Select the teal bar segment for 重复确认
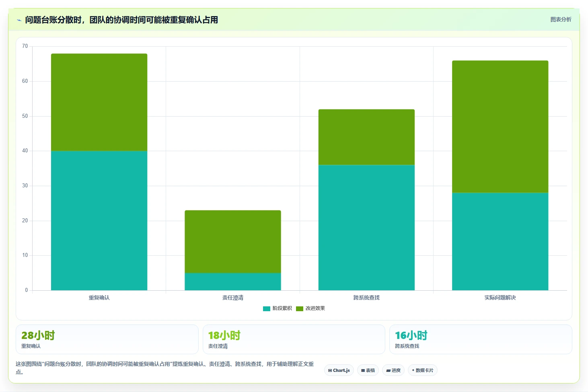Image resolution: width=588 pixels, height=392 pixels. [x=99, y=220]
